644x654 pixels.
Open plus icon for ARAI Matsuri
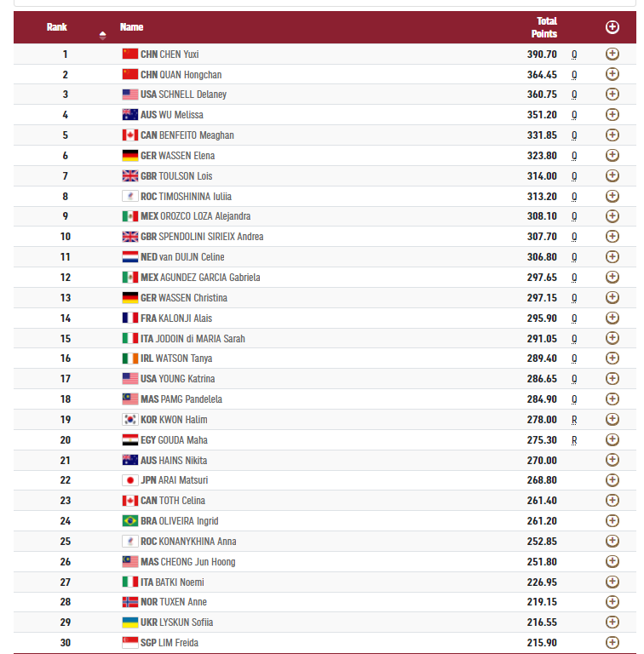click(x=612, y=480)
